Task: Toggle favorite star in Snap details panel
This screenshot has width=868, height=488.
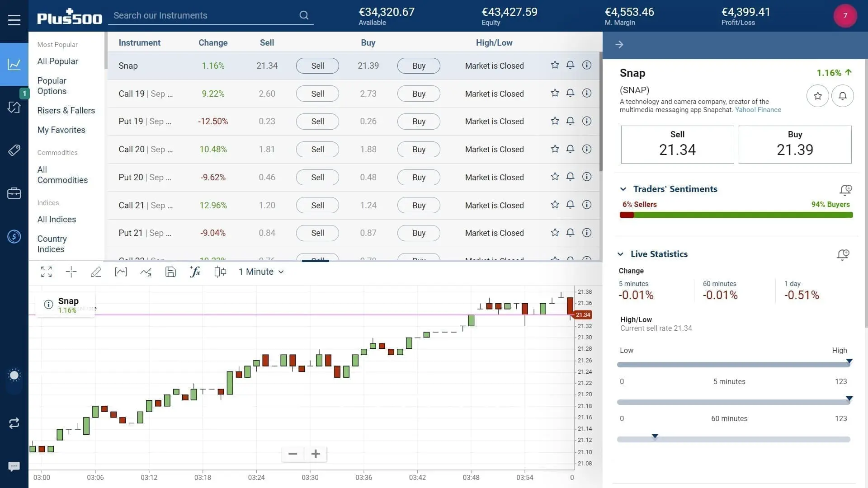Action: 817,96
